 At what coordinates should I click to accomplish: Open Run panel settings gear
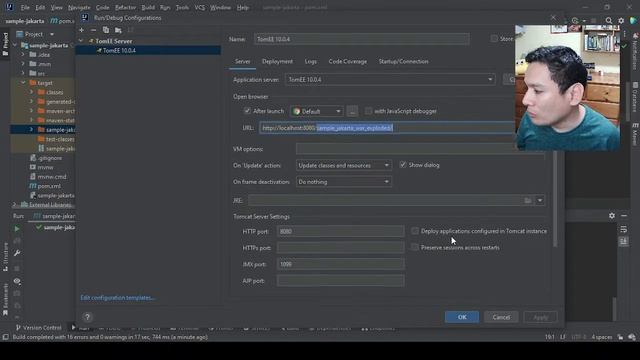click(x=611, y=216)
